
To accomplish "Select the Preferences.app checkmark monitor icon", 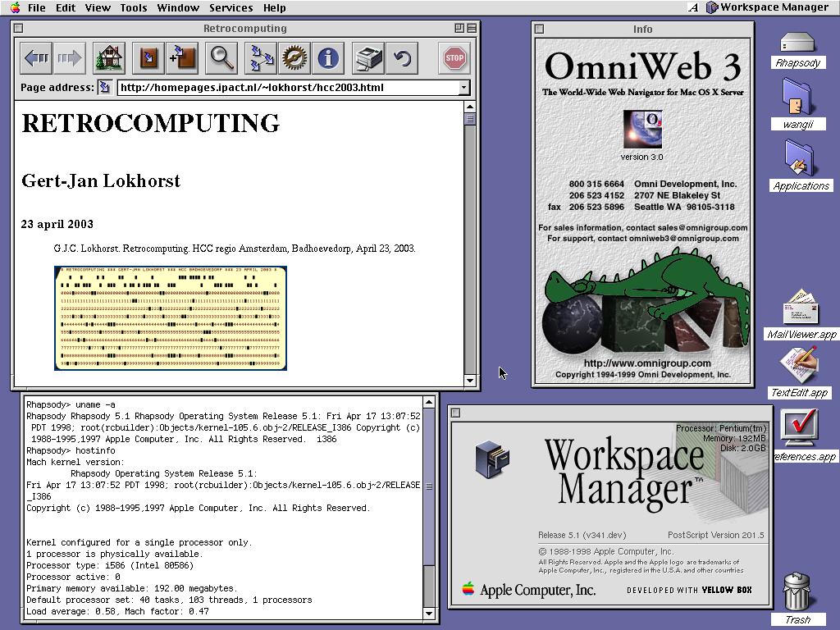I will 799,427.
